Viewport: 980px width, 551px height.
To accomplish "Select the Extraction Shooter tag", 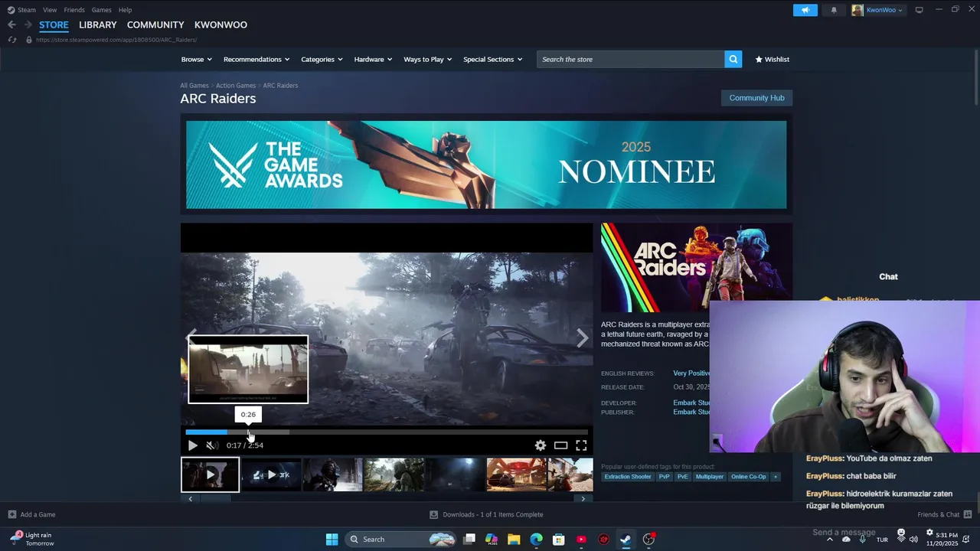I will point(628,477).
